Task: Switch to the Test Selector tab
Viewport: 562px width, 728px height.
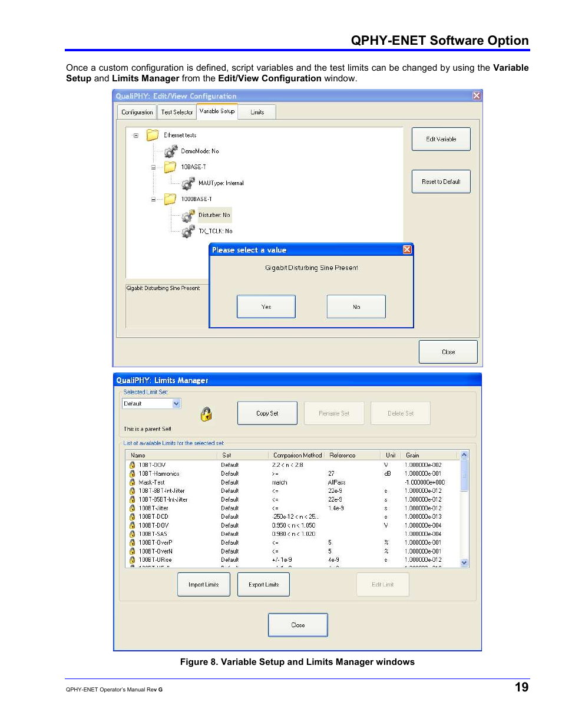Action: (177, 112)
